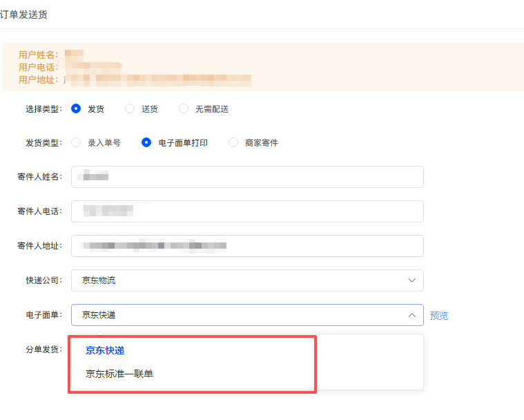The image size is (524, 420).
Task: Click the 寄件人地址 input field
Action: coord(247,246)
